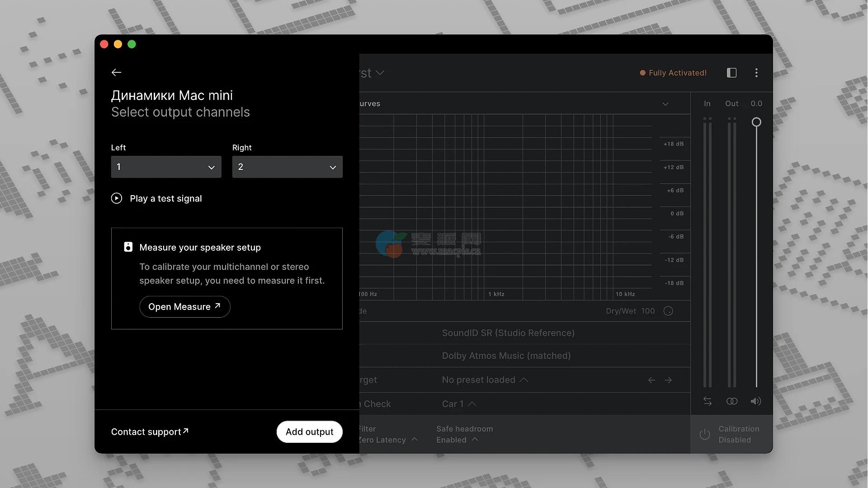The width and height of the screenshot is (868, 488).
Task: Open the three-dot more options menu
Action: 756,73
